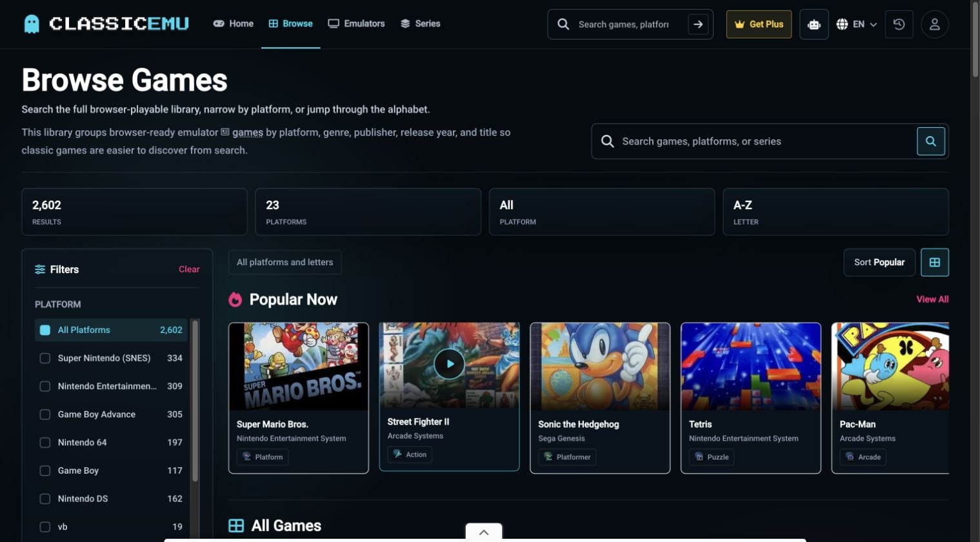The width and height of the screenshot is (980, 542).
Task: Clear all filters
Action: 189,270
